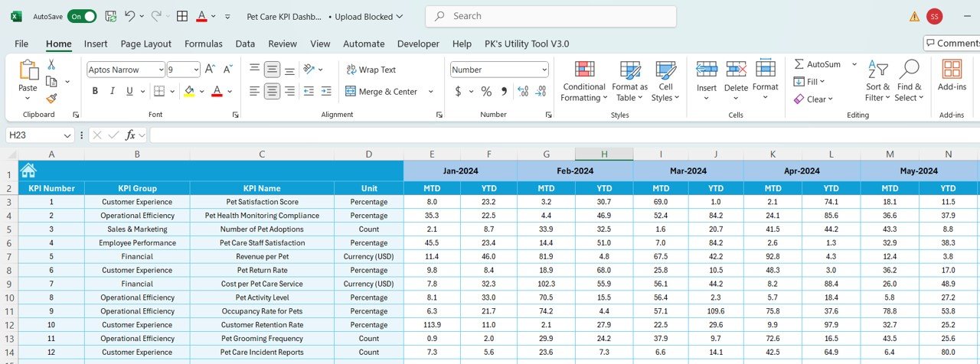This screenshot has width=980, height=364.
Task: Click Increase Indent icon
Action: point(327,91)
